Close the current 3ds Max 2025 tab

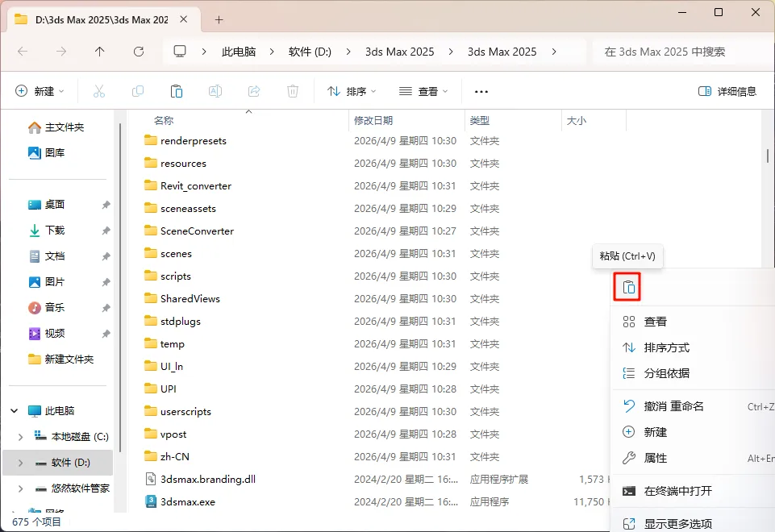pyautogui.click(x=183, y=19)
